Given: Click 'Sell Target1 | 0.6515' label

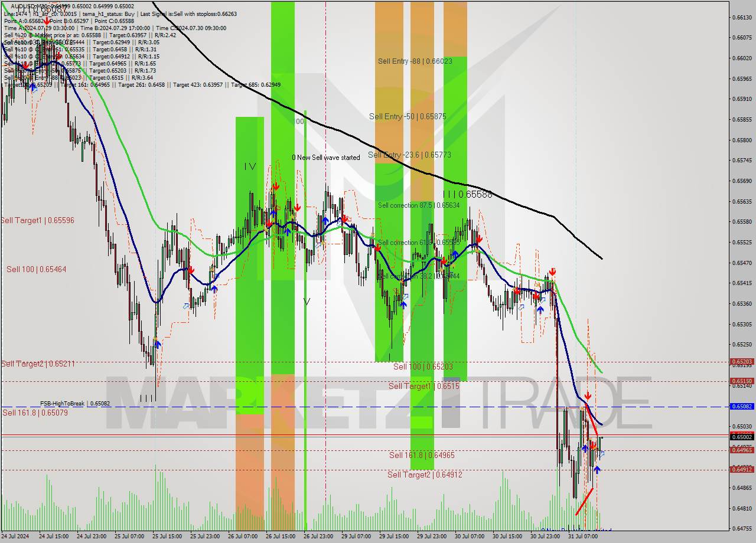Looking at the screenshot, I should [x=424, y=386].
